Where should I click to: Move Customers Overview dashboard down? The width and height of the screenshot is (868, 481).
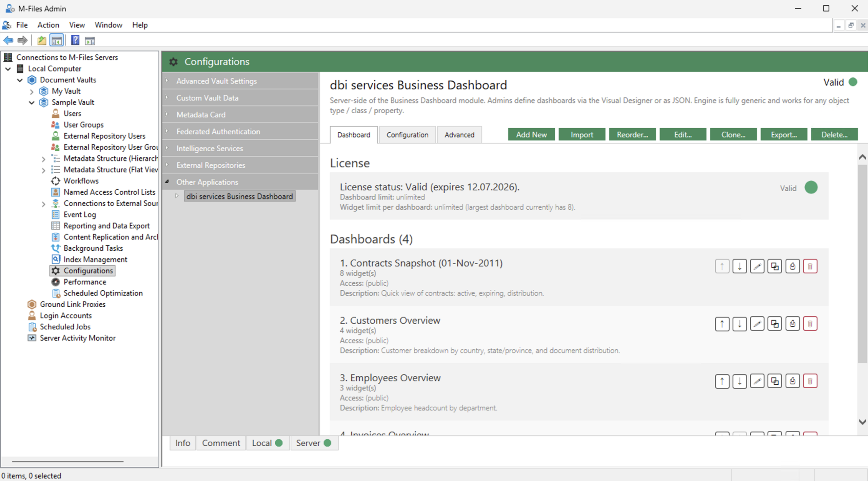click(739, 324)
